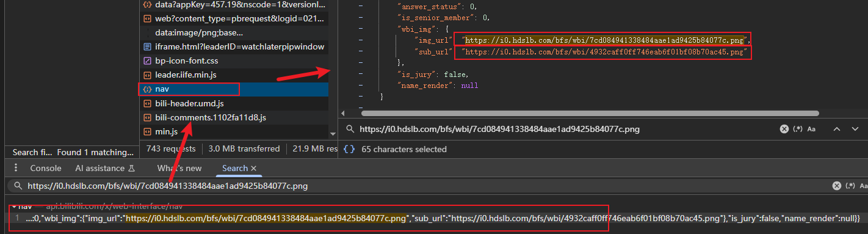
Task: Click the api.bilibili.com/x/web-interface/nav result path
Action: point(114,207)
